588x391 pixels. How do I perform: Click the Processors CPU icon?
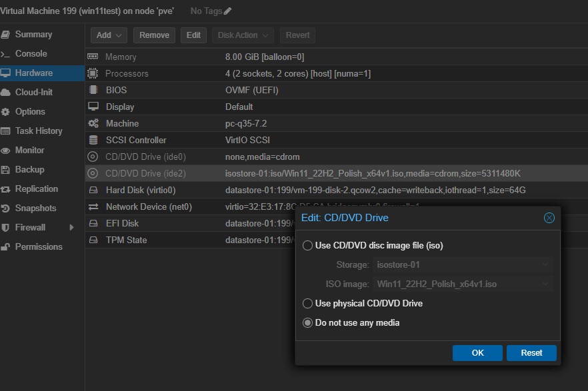point(93,74)
